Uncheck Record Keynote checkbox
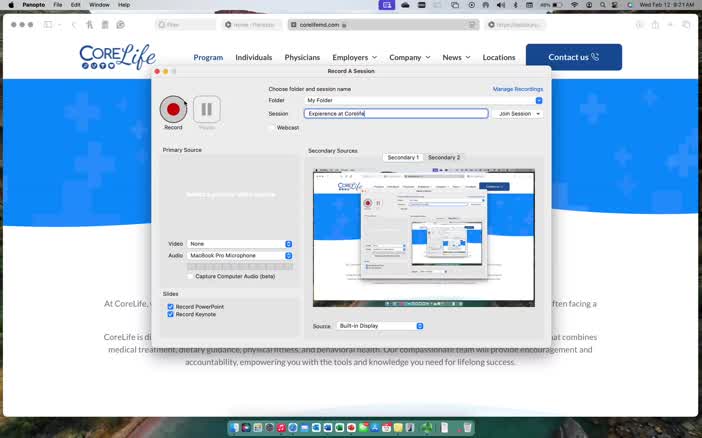 171,314
